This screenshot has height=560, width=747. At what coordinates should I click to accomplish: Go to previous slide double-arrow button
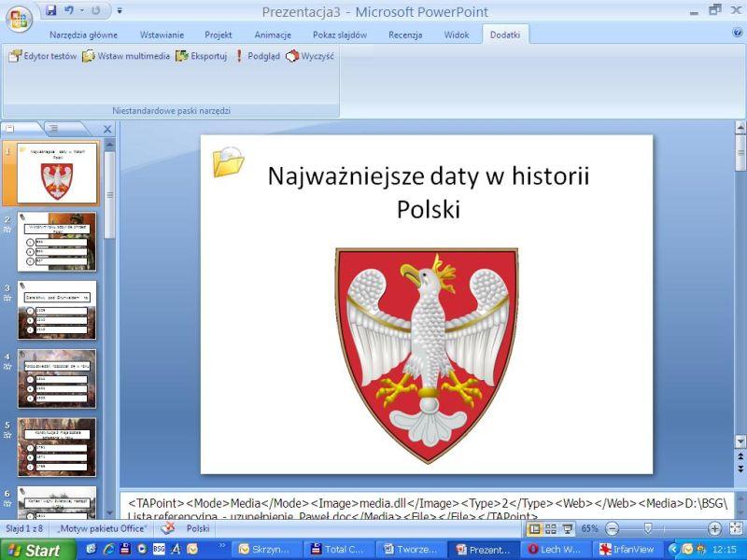740,457
